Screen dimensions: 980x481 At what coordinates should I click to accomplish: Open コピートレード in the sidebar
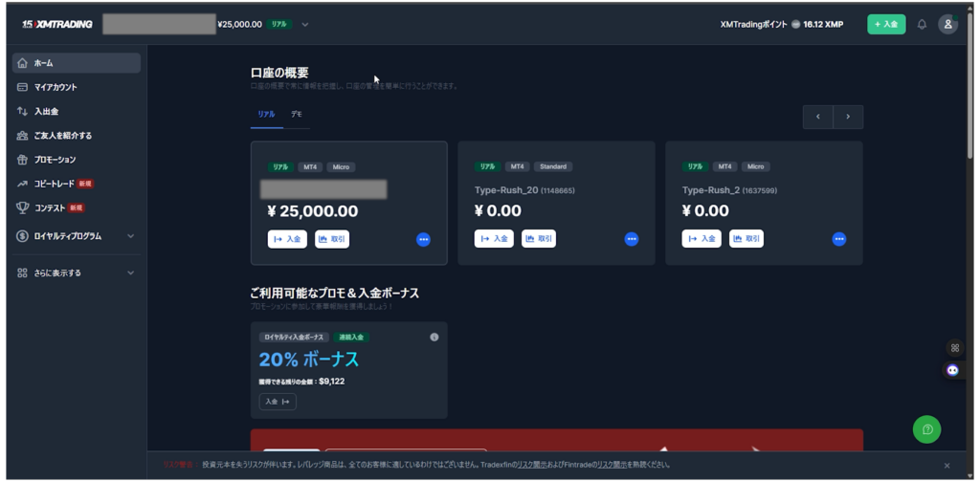(x=61, y=184)
